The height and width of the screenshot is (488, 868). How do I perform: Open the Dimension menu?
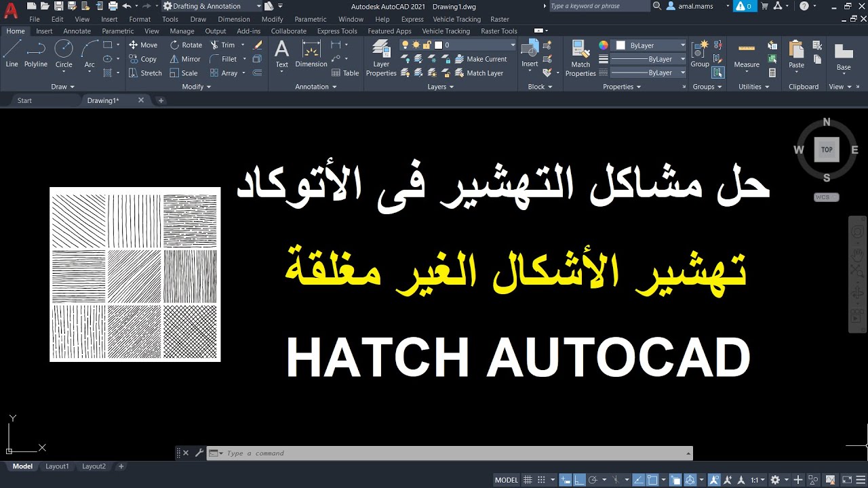234,19
